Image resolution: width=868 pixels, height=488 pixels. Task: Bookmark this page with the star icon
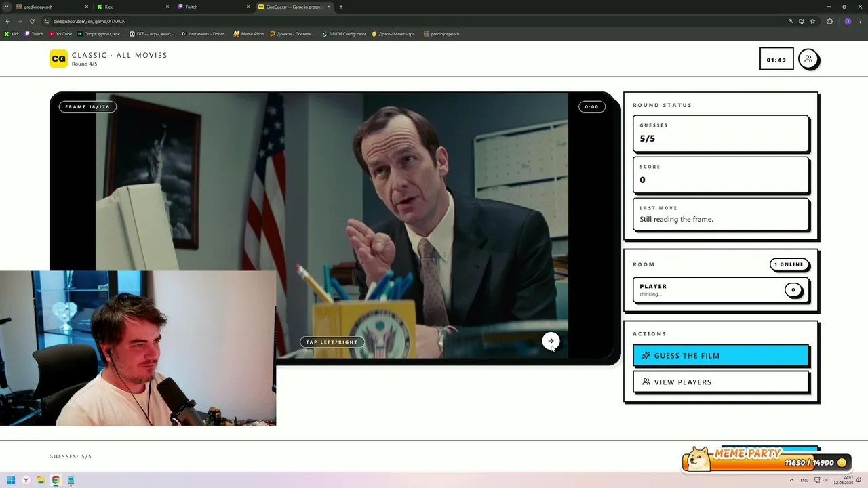812,21
